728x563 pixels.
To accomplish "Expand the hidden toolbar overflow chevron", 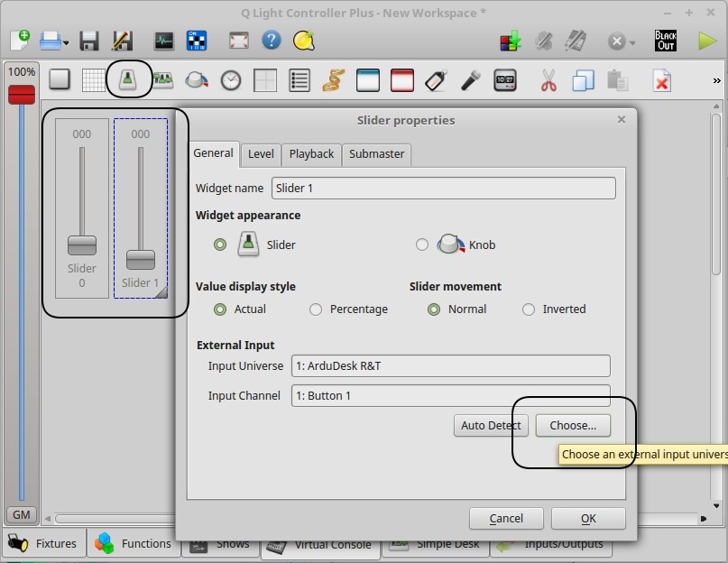I will click(x=715, y=79).
